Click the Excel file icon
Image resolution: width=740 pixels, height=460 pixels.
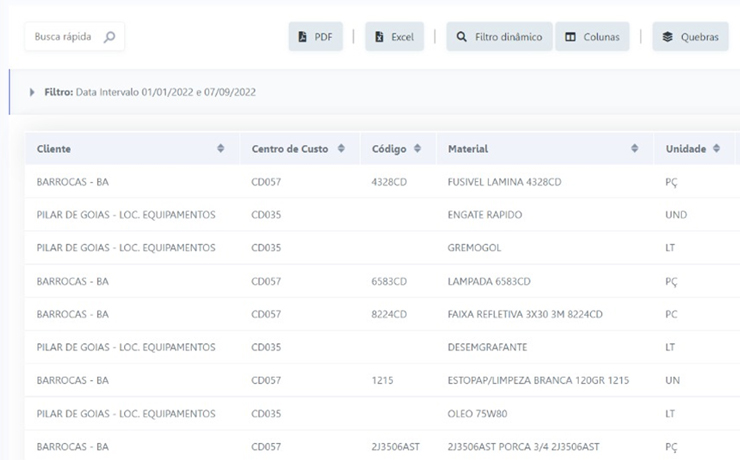pos(379,37)
